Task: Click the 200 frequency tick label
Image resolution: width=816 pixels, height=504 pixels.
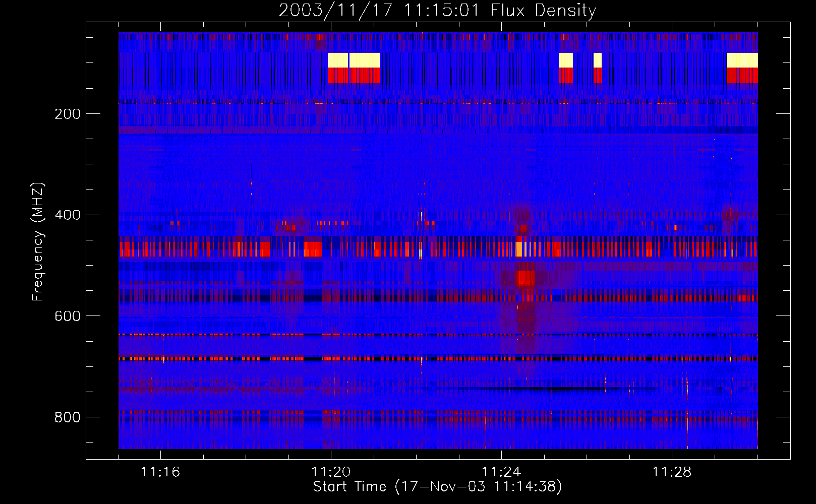Action: [x=68, y=114]
